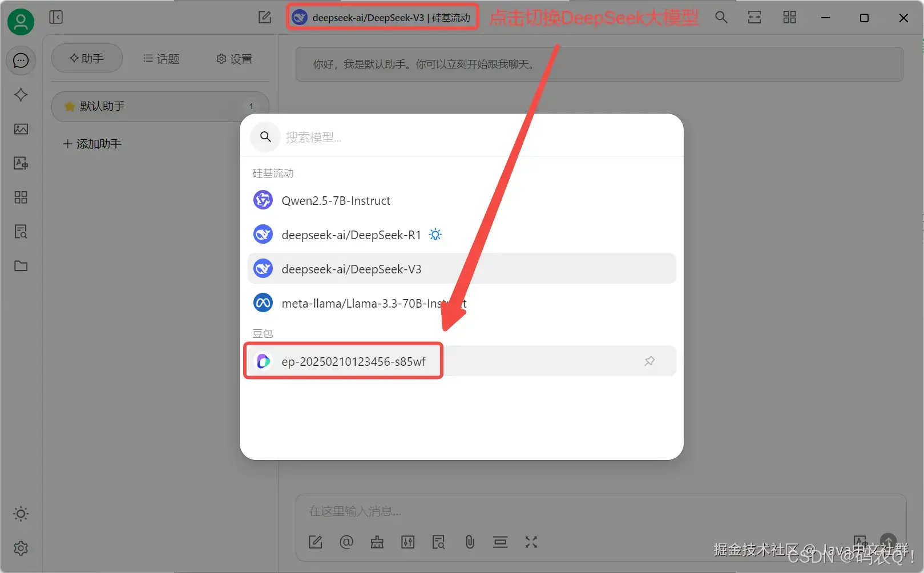
Task: Click 添加助手 to add an assistant
Action: pyautogui.click(x=92, y=144)
